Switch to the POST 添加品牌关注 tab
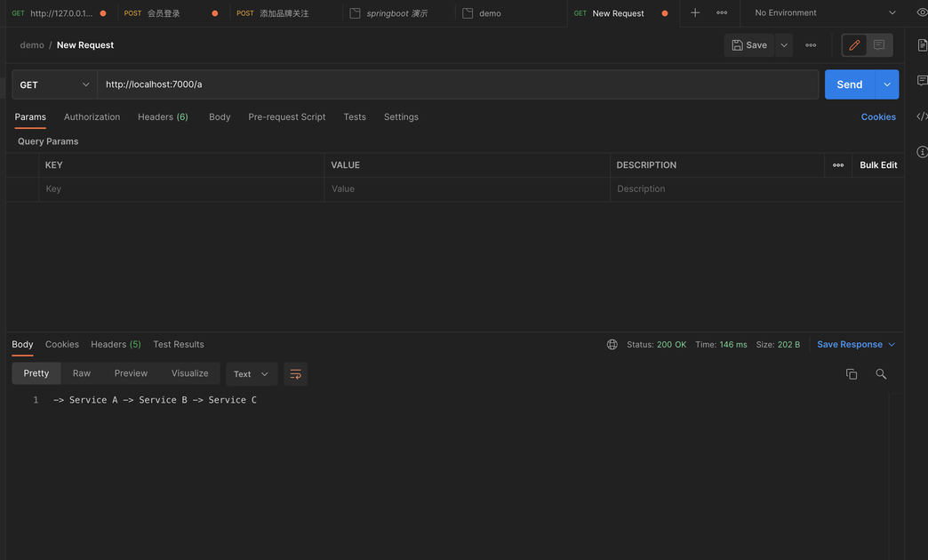 click(x=284, y=13)
